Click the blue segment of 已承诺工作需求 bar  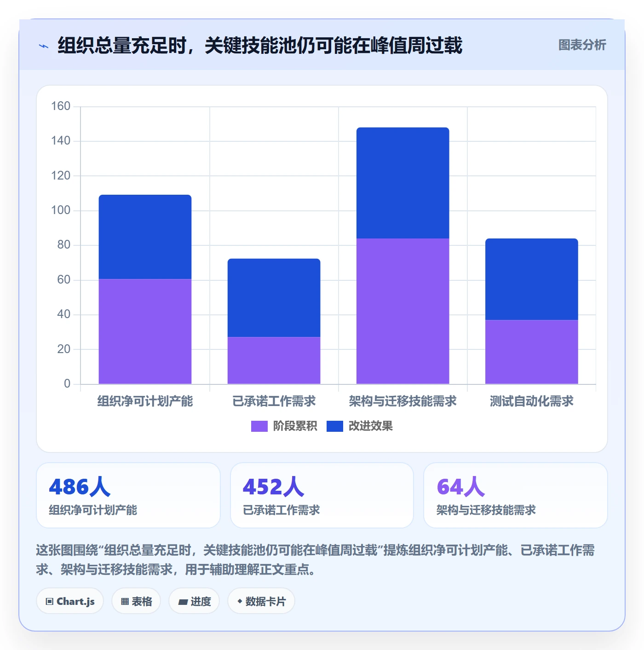[x=274, y=298]
